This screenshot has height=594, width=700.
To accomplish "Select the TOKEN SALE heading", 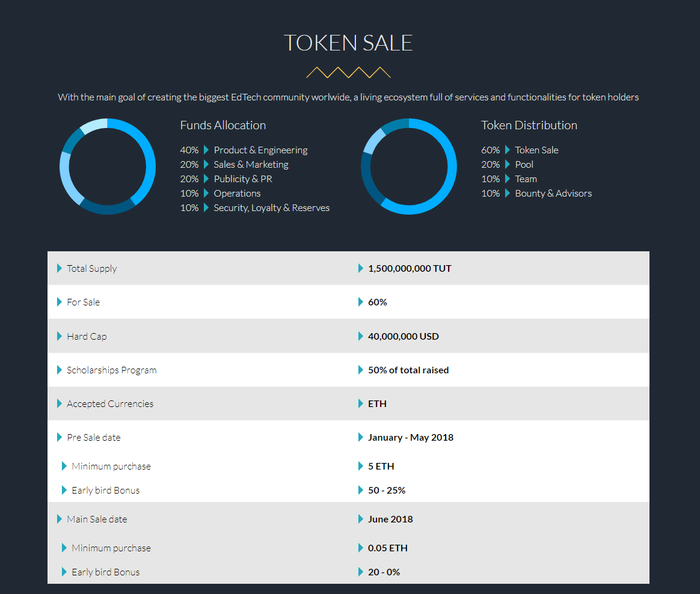I will (348, 43).
